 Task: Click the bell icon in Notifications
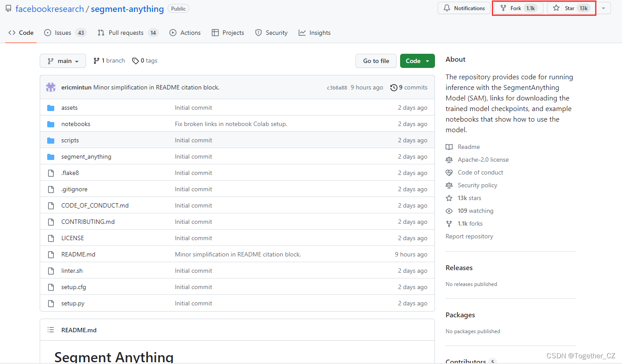pos(447,8)
